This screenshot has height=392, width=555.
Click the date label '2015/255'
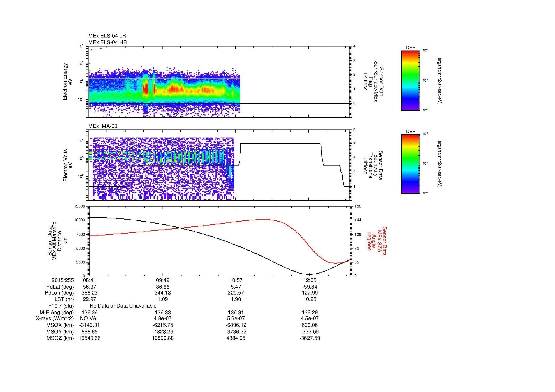[63, 280]
